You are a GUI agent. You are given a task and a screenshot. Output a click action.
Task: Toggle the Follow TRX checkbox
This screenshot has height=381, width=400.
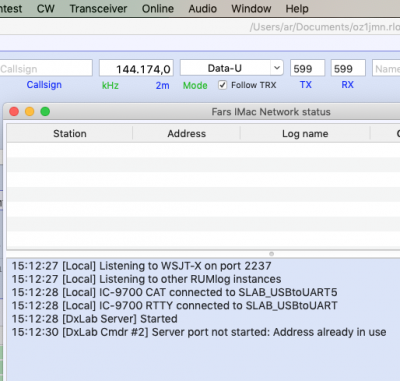coord(222,85)
